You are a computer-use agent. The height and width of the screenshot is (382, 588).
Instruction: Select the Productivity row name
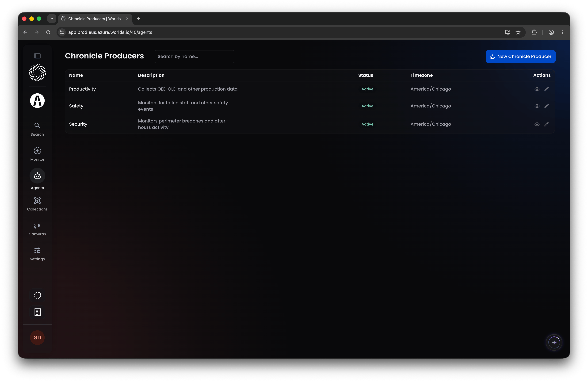[82, 89]
